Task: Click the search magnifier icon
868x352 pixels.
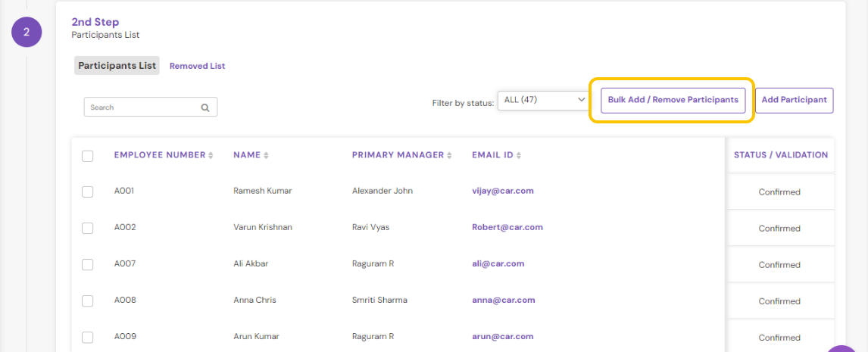Action: pos(205,108)
